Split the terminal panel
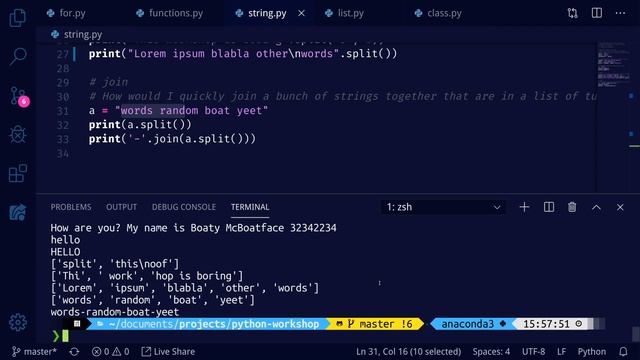Viewport: 640px width, 360px height. pyautogui.click(x=549, y=207)
